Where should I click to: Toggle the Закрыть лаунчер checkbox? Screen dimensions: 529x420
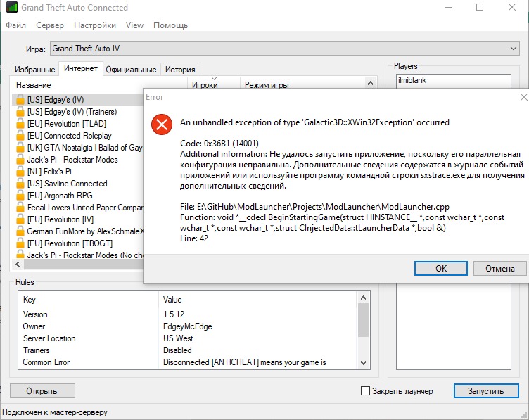[365, 391]
